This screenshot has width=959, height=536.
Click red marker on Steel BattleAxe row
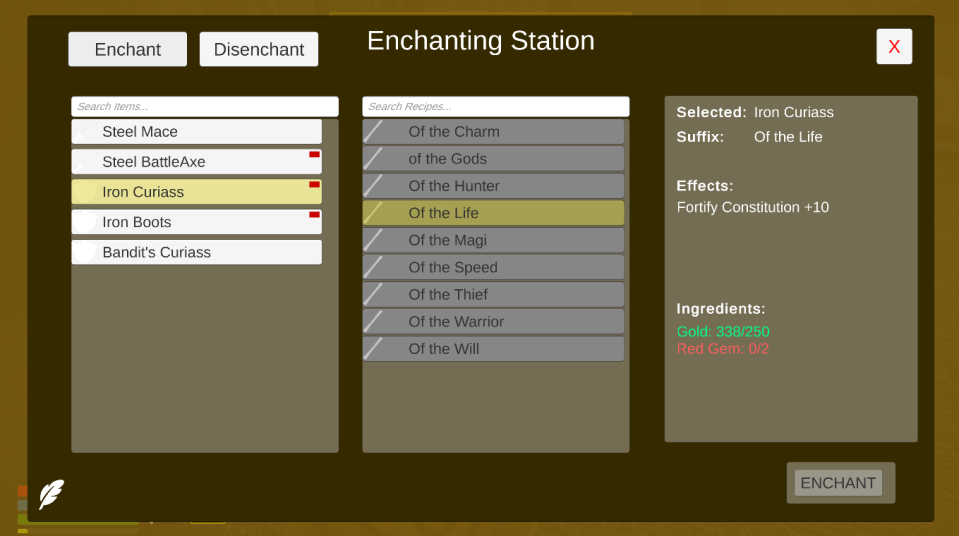tap(314, 154)
